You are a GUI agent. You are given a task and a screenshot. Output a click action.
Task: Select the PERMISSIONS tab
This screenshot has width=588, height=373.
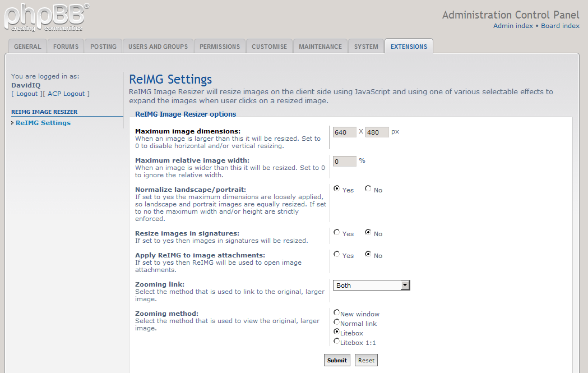(x=219, y=47)
